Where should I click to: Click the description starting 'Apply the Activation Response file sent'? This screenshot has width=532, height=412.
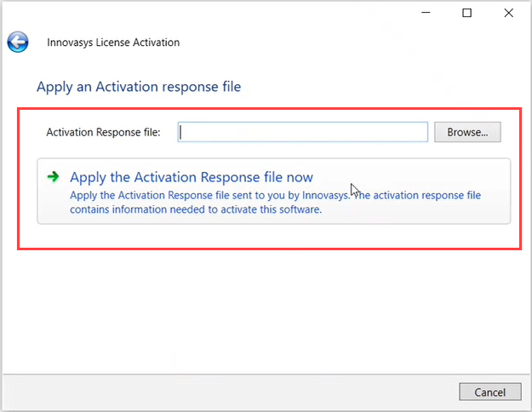(x=275, y=195)
